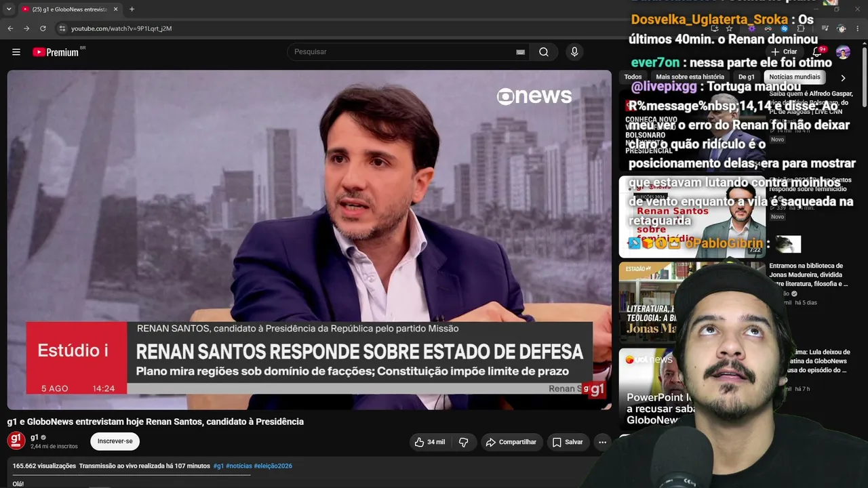Open the Alfredo Gaspar CNN video thumbnail

pos(692,130)
